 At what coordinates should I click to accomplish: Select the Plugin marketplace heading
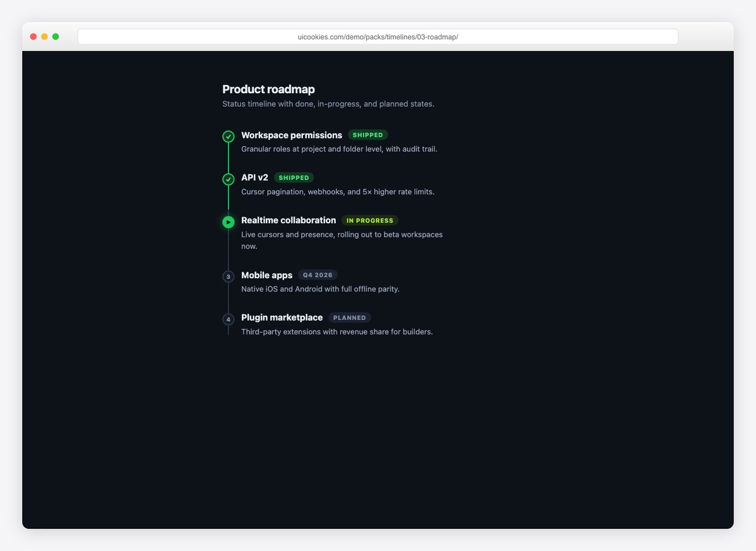[x=282, y=318]
